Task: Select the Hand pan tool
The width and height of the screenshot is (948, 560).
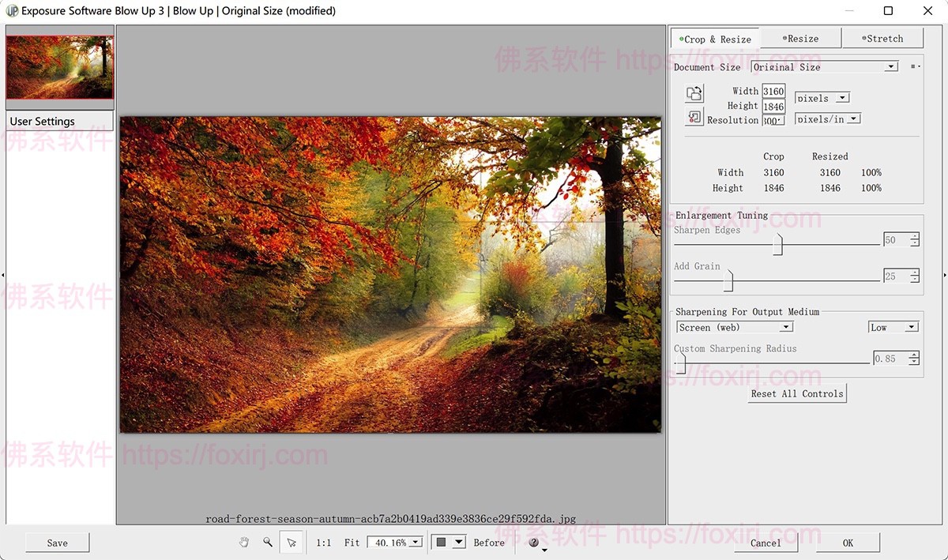Action: coord(245,543)
